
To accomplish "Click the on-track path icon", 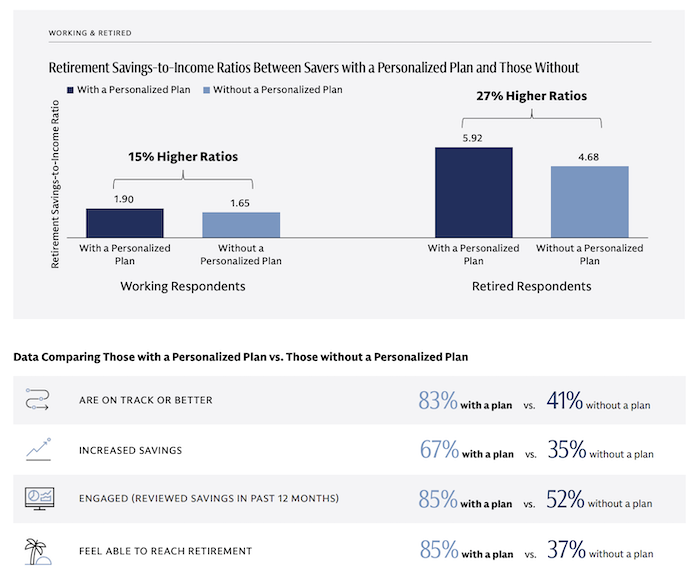I will [36, 401].
